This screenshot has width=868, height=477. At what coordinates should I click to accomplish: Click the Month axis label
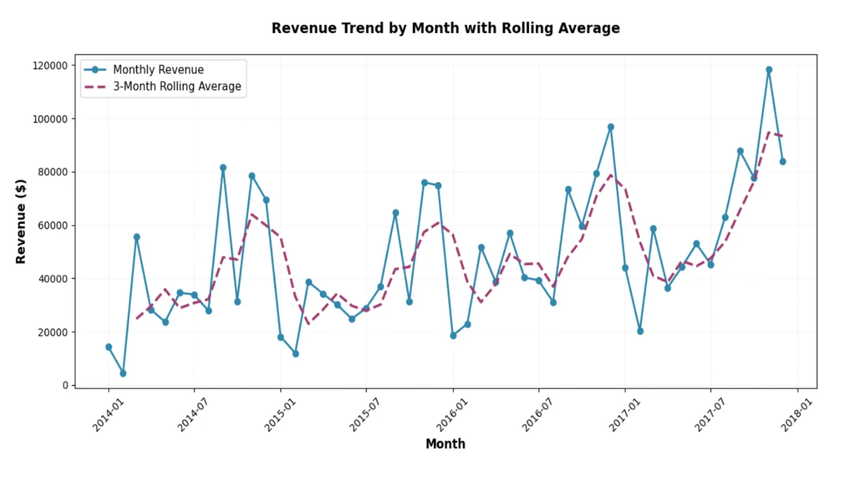[445, 443]
